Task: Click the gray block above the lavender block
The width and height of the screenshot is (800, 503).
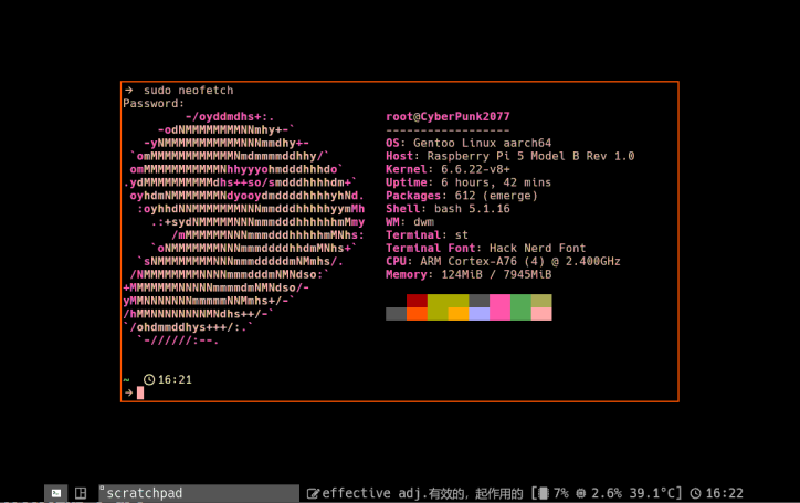Action: click(480, 300)
